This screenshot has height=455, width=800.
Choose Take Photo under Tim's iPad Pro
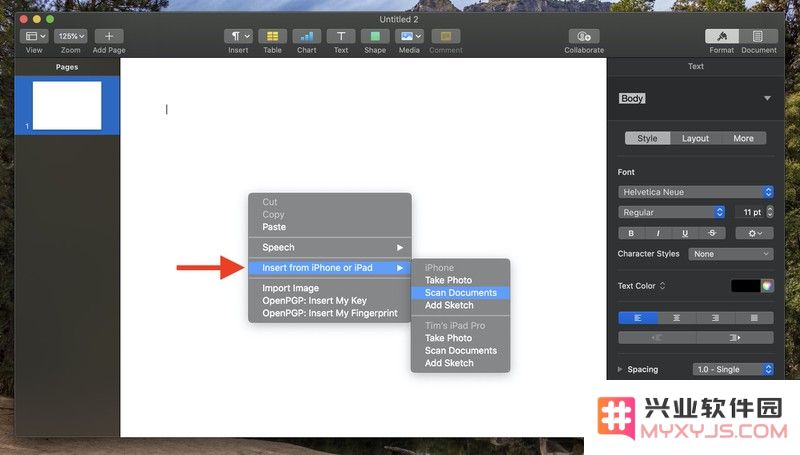click(460, 338)
